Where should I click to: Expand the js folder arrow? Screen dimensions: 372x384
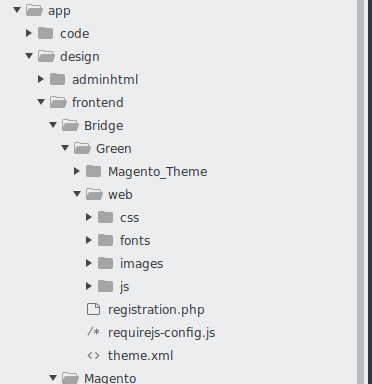click(x=89, y=286)
